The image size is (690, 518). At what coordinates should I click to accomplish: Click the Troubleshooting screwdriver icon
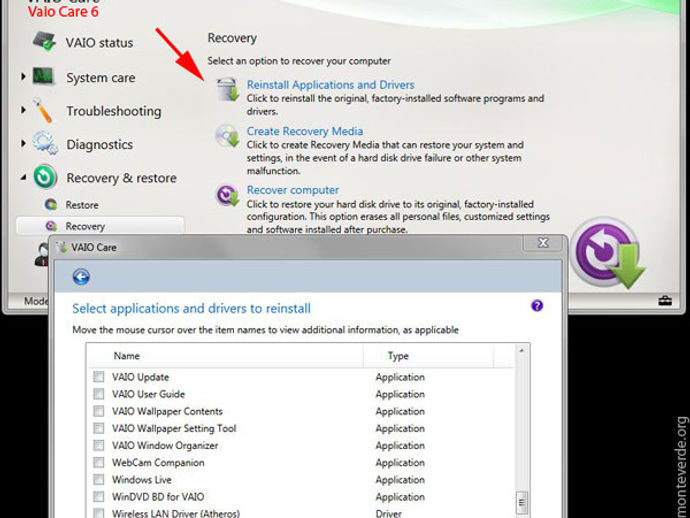[44, 110]
